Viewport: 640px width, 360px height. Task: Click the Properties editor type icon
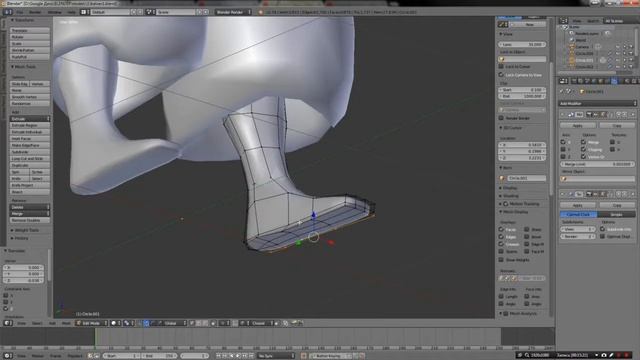[563, 81]
